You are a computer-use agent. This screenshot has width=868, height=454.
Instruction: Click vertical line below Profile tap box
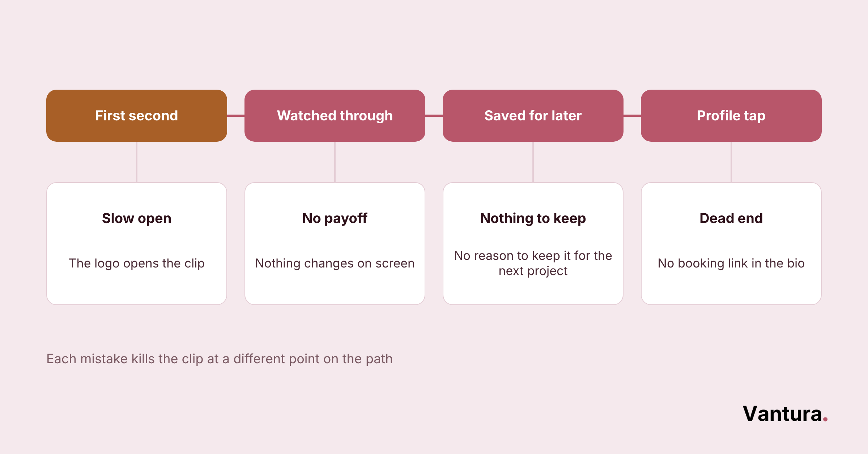pos(731,162)
